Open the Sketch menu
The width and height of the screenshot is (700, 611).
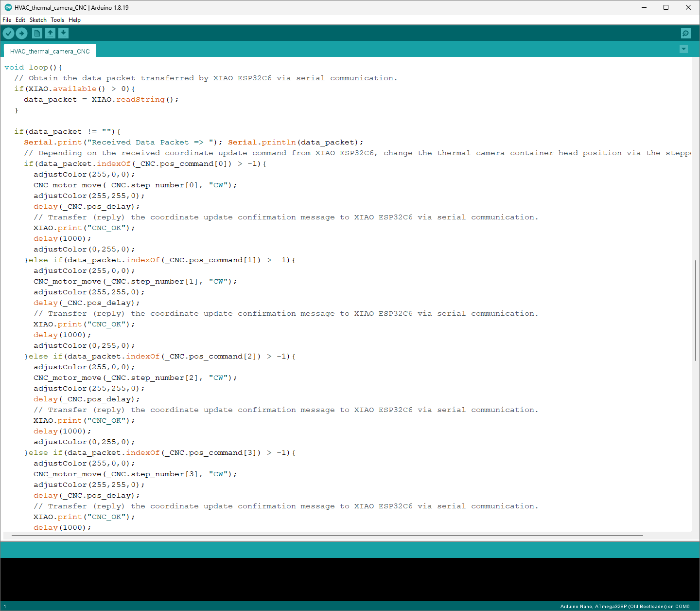(38, 20)
